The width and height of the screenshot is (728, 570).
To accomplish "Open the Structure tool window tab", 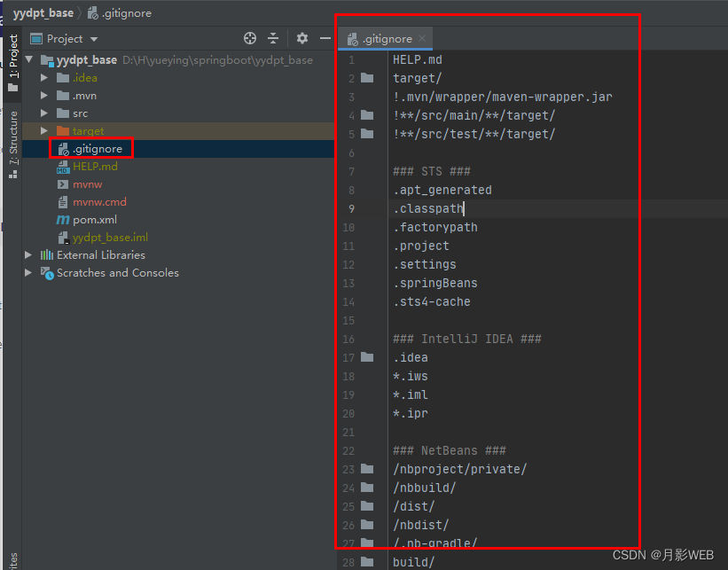I will tap(12, 144).
